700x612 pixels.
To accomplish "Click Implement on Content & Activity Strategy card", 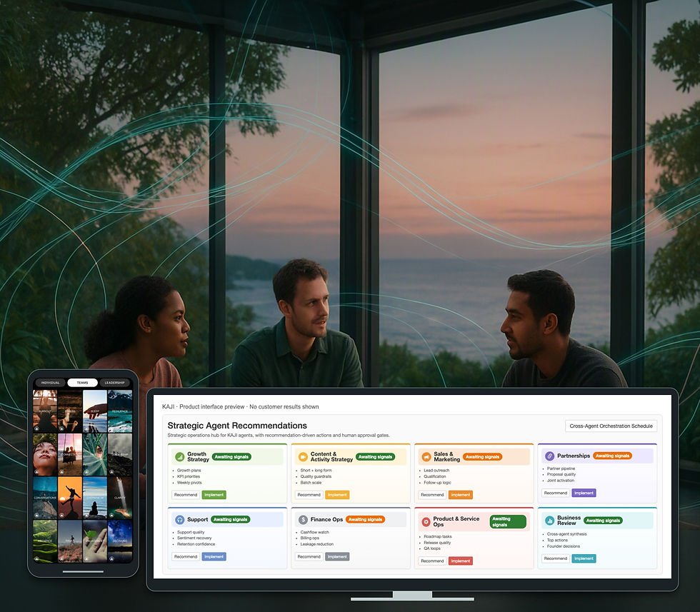I will 337,495.
